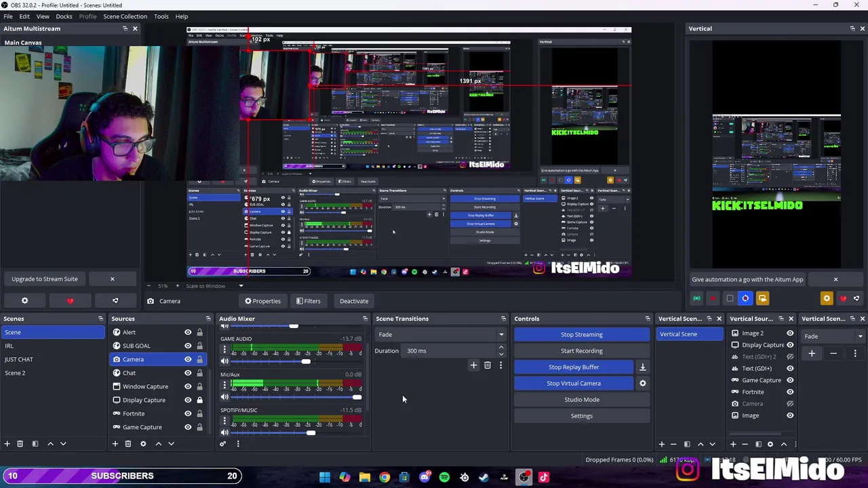The image size is (868, 488).
Task: Click Upgrade to Stream Suite
Action: tap(45, 279)
